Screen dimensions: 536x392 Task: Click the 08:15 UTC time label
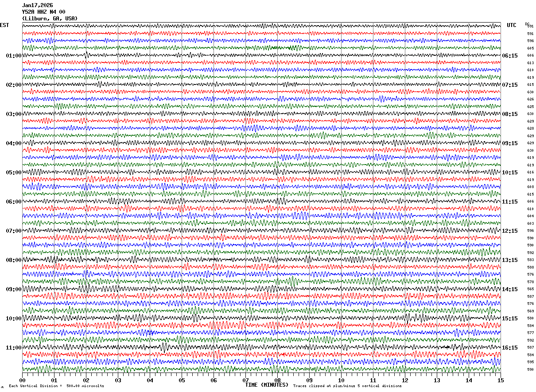pos(510,114)
